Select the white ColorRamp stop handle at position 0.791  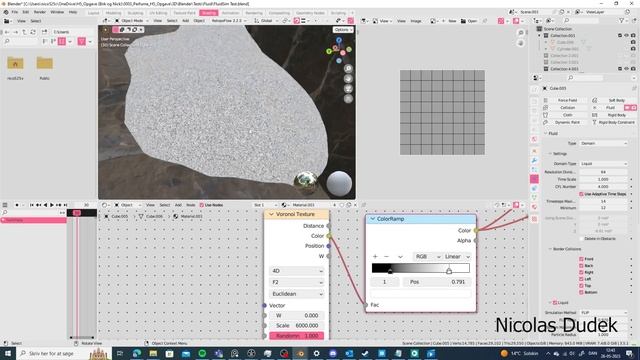(449, 271)
